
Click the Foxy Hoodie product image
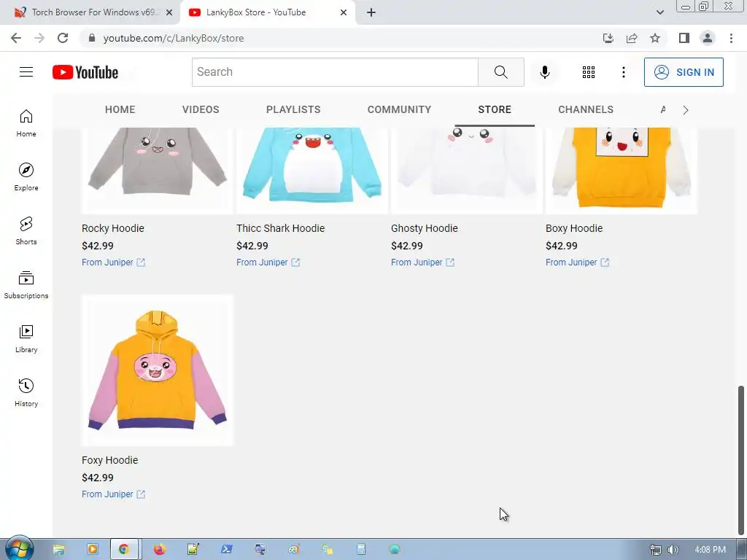tap(158, 370)
